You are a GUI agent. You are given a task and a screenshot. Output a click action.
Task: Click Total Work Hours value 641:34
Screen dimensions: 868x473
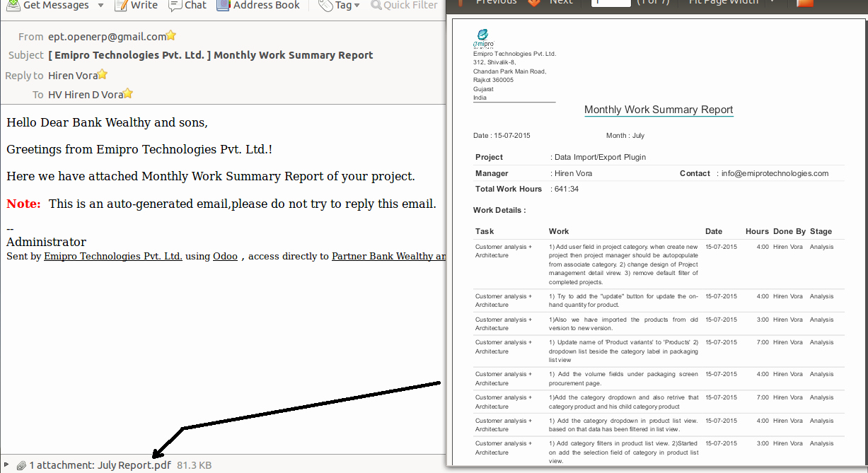click(x=567, y=189)
